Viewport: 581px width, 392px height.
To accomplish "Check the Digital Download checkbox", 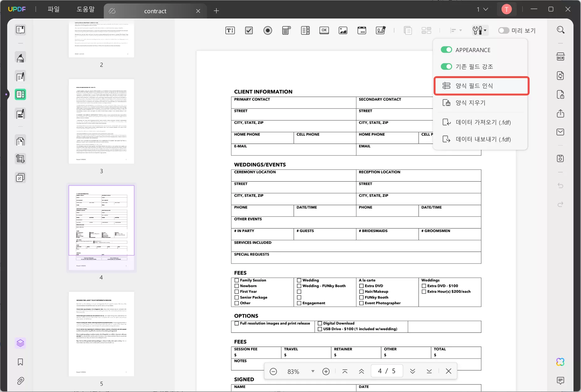I will tap(320, 323).
